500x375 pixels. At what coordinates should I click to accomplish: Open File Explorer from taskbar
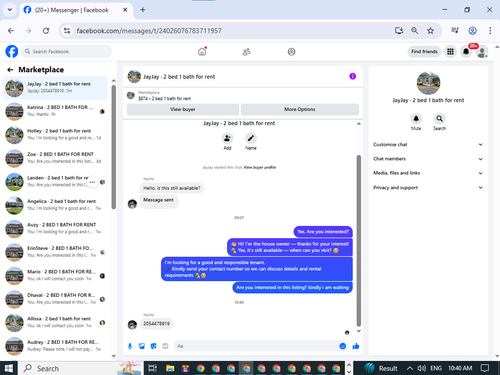(170, 368)
